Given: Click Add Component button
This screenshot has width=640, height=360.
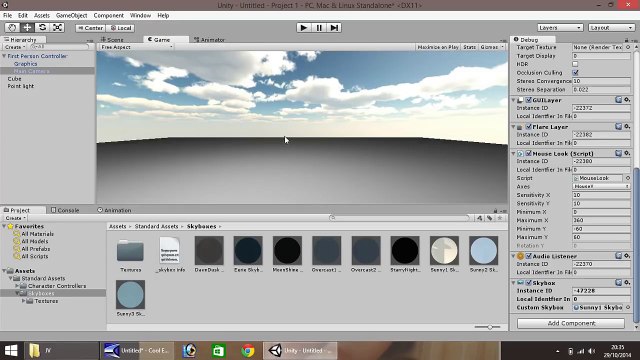Looking at the screenshot, I should point(571,323).
